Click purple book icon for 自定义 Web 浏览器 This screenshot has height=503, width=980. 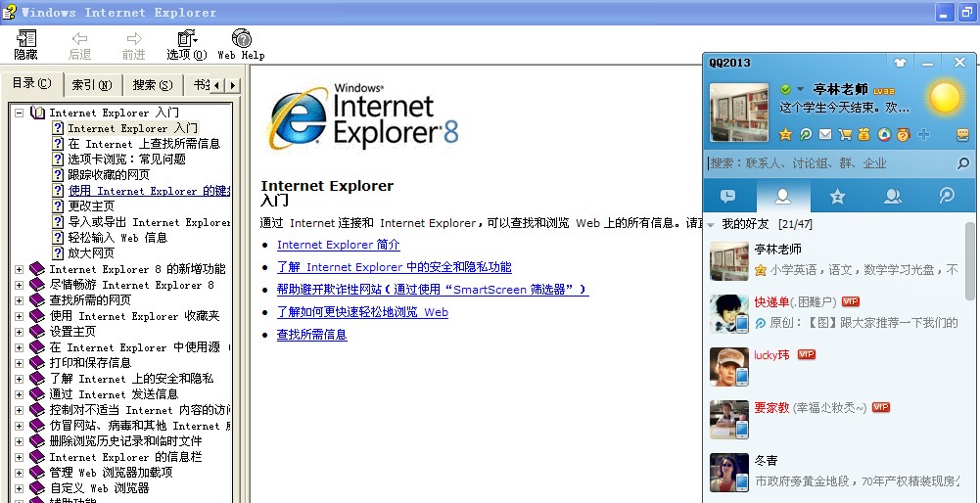(37, 488)
